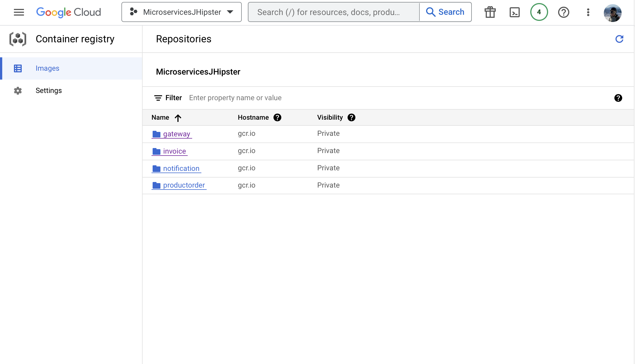635x364 pixels.
Task: Open the help question mark icon
Action: pos(563,12)
